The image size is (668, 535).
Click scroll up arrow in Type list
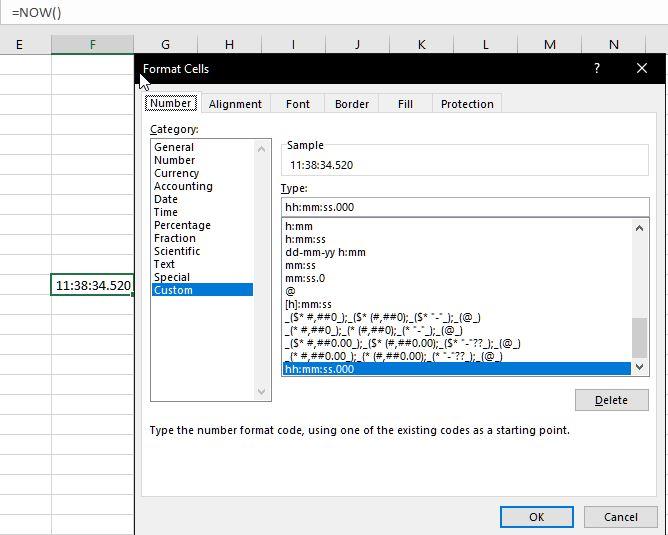(x=639, y=228)
